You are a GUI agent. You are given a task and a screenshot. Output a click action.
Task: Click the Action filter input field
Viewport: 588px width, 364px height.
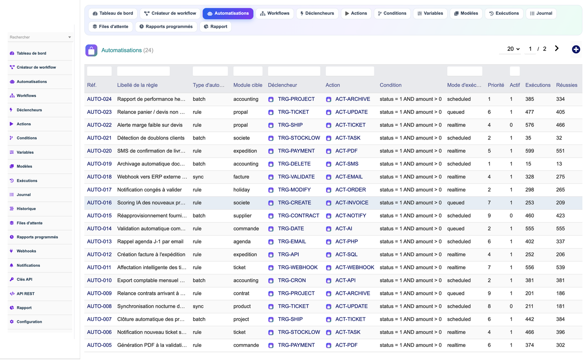tap(350, 71)
